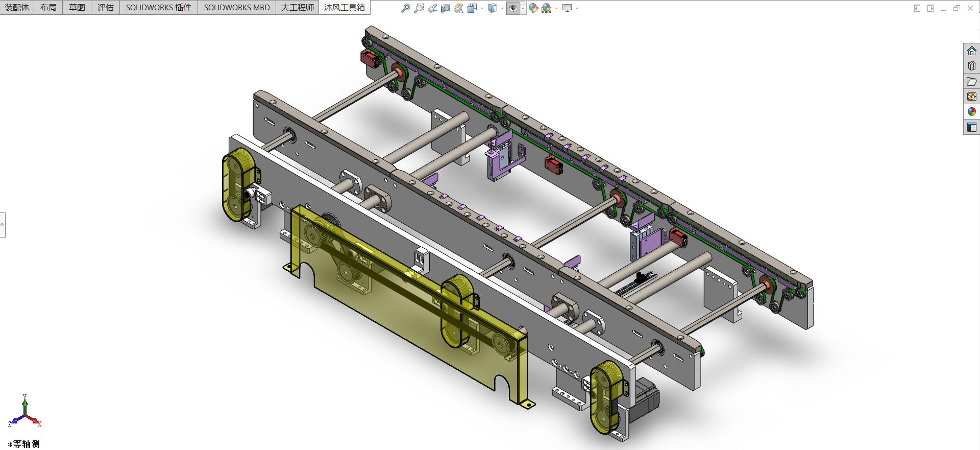The width and height of the screenshot is (980, 450).
Task: Click the *等轴测 view label
Action: click(24, 444)
